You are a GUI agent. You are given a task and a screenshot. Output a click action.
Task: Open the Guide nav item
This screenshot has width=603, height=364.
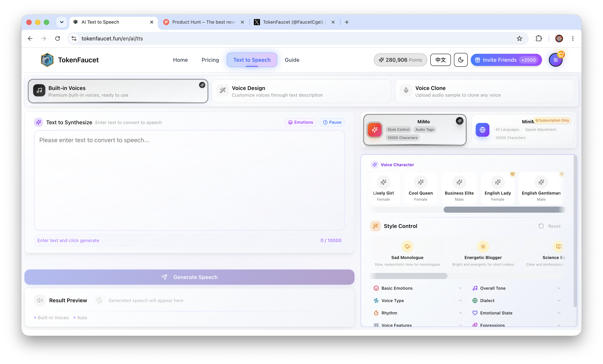click(292, 60)
